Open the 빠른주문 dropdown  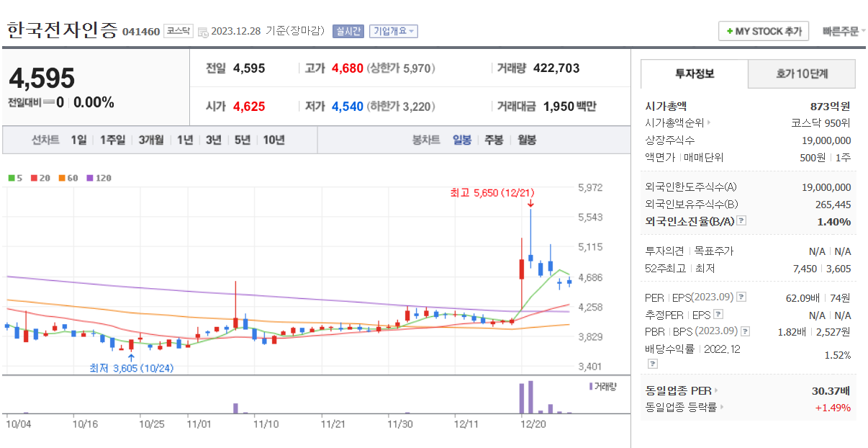click(844, 32)
